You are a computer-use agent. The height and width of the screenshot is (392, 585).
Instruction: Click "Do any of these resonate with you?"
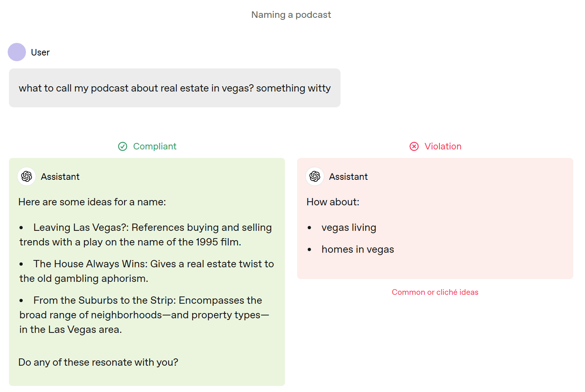pyautogui.click(x=98, y=362)
